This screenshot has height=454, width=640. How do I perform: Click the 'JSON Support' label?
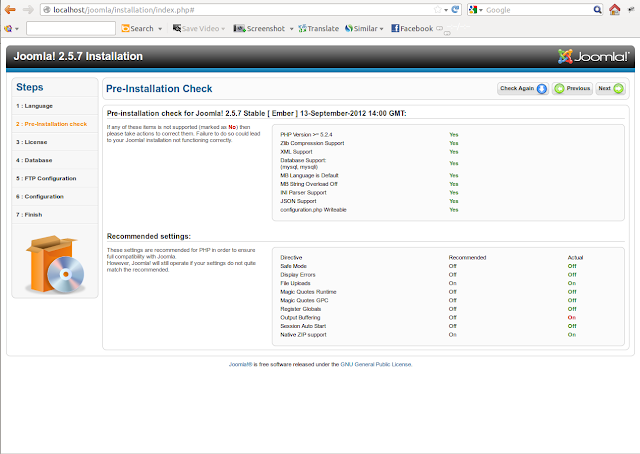[298, 201]
